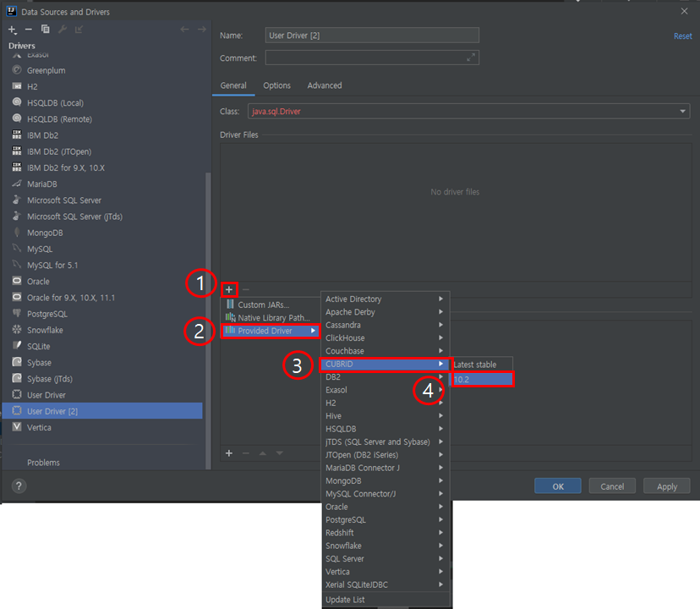Expand the Hive submenu
The image size is (700, 609).
pyautogui.click(x=386, y=416)
